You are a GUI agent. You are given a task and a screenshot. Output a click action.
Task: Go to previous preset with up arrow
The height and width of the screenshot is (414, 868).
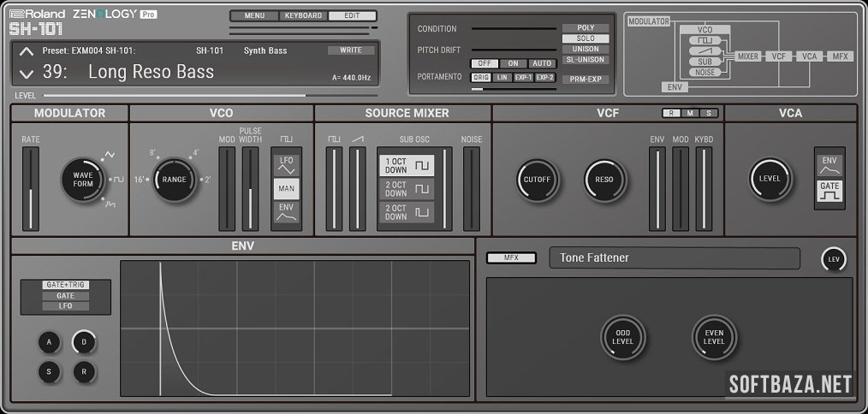(27, 52)
